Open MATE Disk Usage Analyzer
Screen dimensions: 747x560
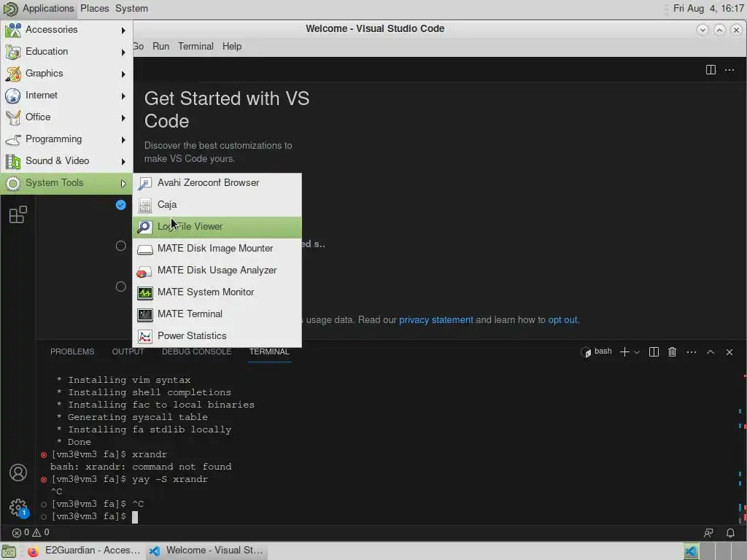pyautogui.click(x=217, y=271)
